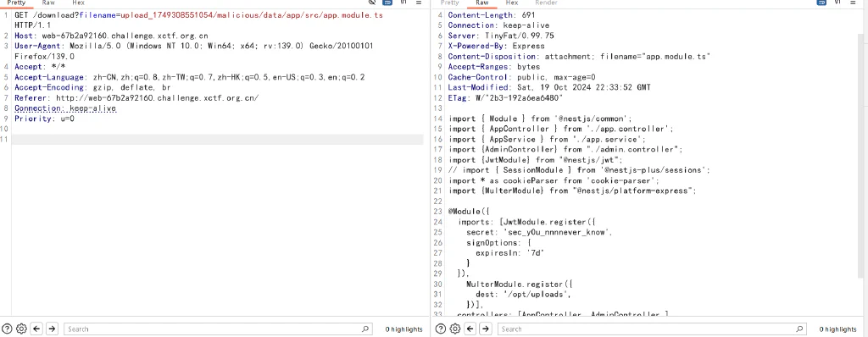The width and height of the screenshot is (868, 337).
Task: Focus the request Search field
Action: click(x=218, y=329)
